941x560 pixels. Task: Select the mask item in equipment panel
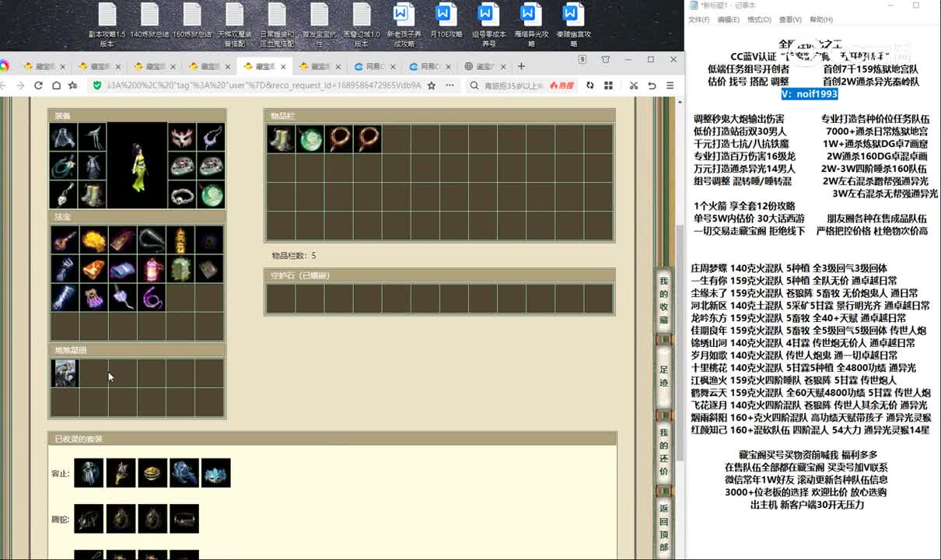[181, 138]
